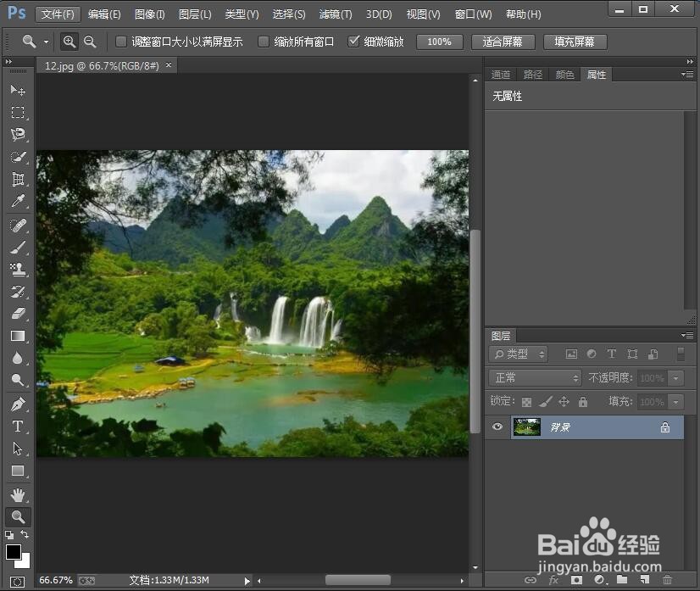Enable zoom all windows checkbox
Image resolution: width=700 pixels, height=591 pixels.
(x=264, y=42)
